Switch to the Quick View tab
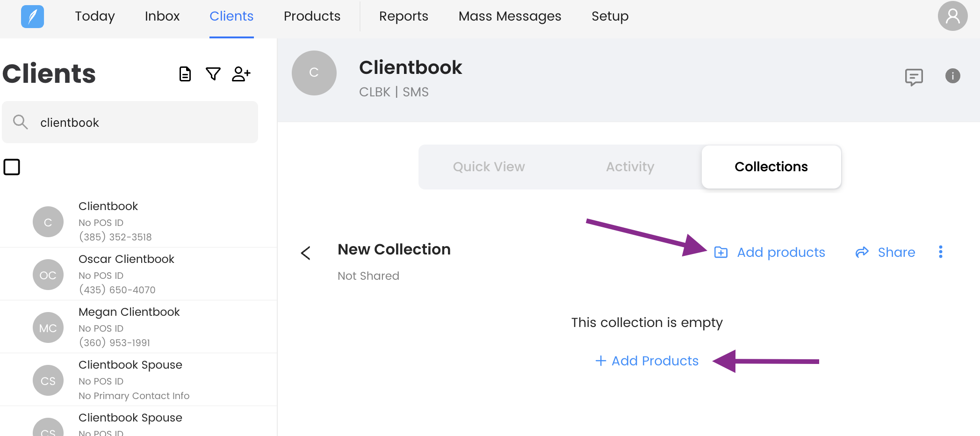Image resolution: width=980 pixels, height=436 pixels. click(x=489, y=167)
